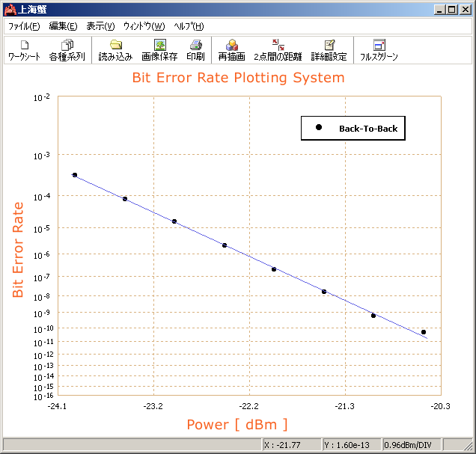Click the Power [ dBm ] axis label
476x454 pixels.
point(237,425)
